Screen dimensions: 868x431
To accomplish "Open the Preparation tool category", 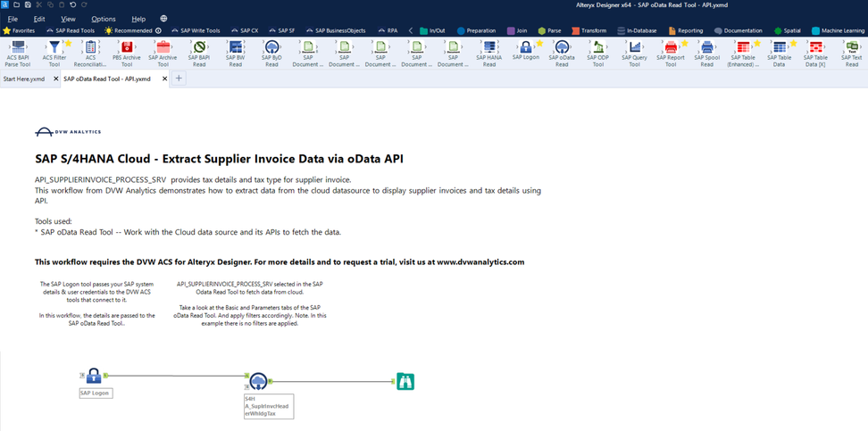I will (476, 30).
